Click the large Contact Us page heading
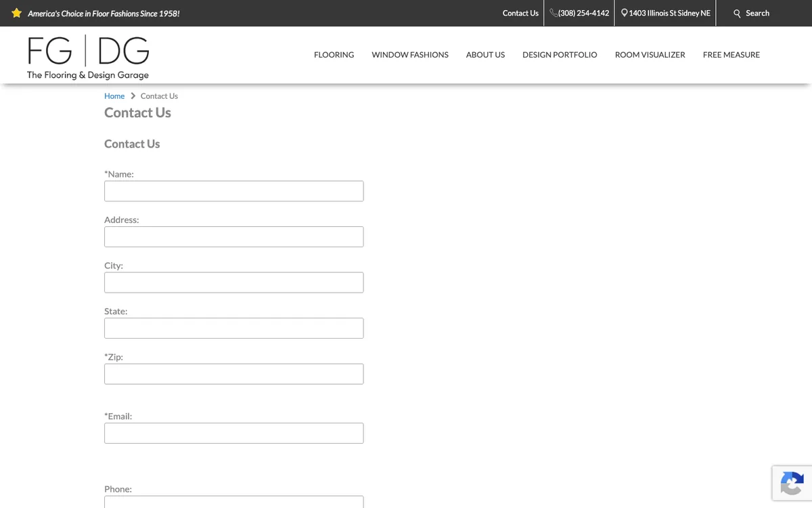 [x=137, y=112]
